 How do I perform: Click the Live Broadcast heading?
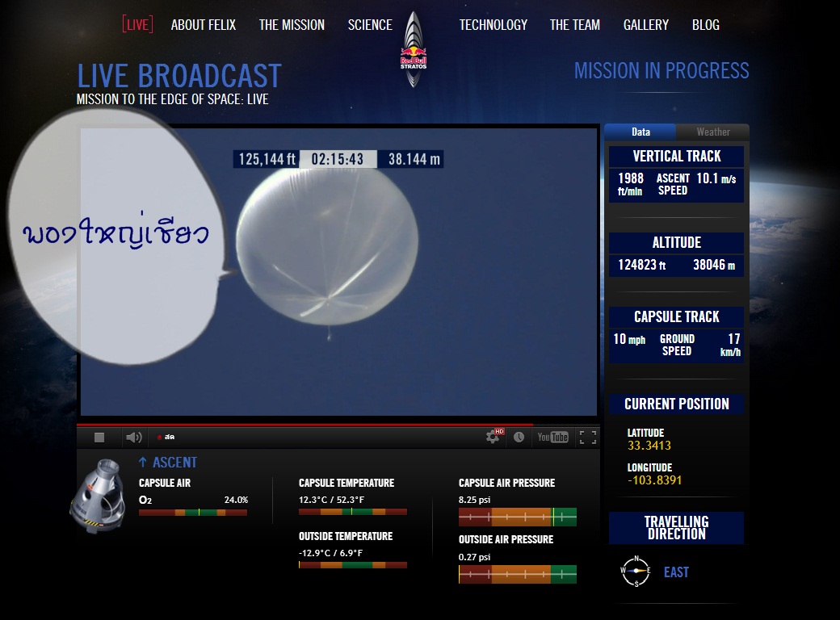tap(179, 76)
